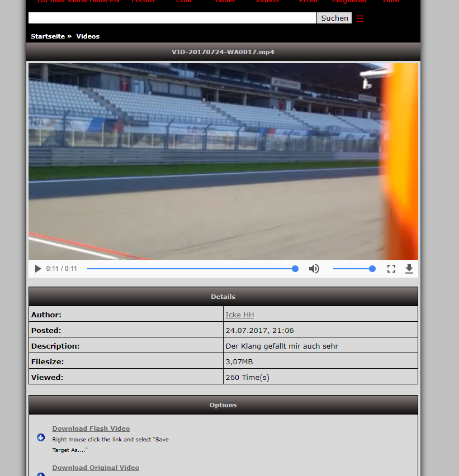Screen dimensions: 459x476
Task: Click the Viewed: label
Action: coord(47,377)
